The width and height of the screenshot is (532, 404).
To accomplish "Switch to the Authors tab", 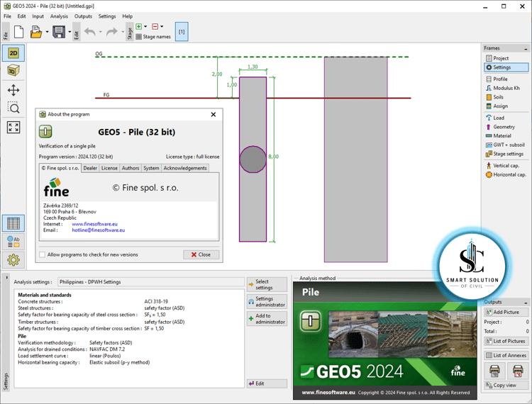I will [x=131, y=168].
